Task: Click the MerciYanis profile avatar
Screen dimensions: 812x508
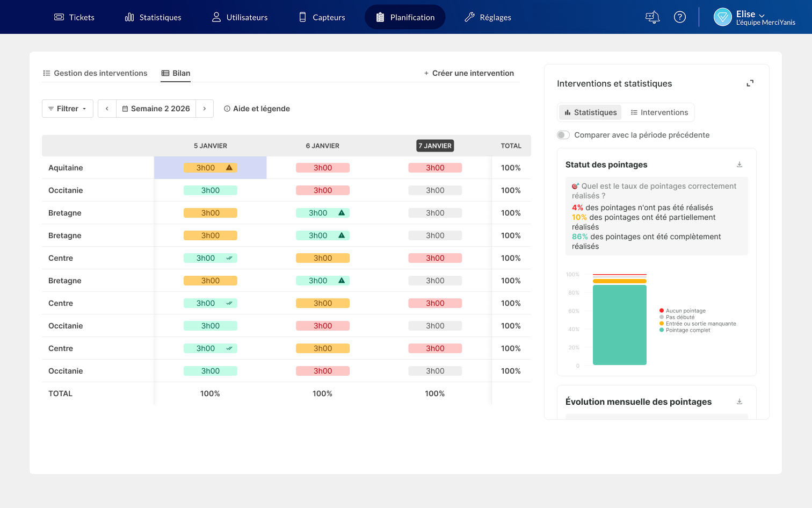Action: click(x=723, y=17)
